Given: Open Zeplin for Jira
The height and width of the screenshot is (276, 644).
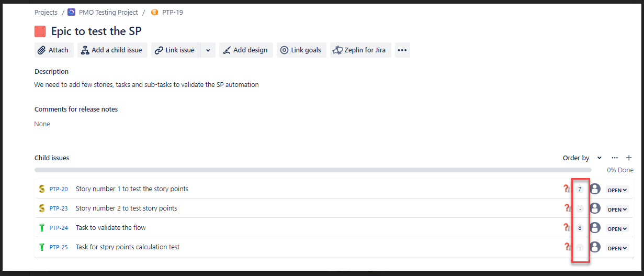Looking at the screenshot, I should coord(360,50).
